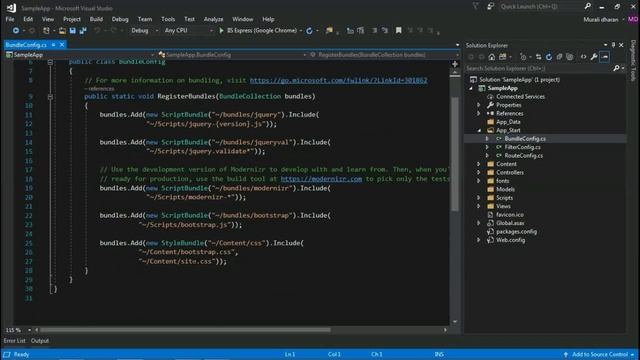Follow the https://modernizr.com link
The height and width of the screenshot is (360, 640).
point(321,179)
